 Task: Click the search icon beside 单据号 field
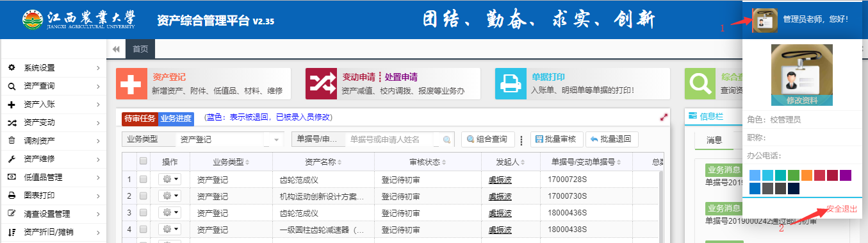(446, 139)
